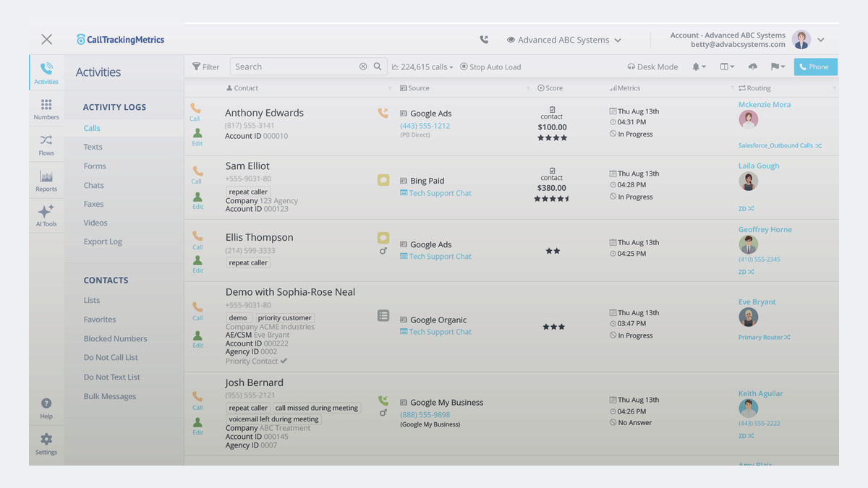Toggle contact checkbox in Anthony Edwards score
This screenshot has width=868, height=488.
tap(552, 109)
